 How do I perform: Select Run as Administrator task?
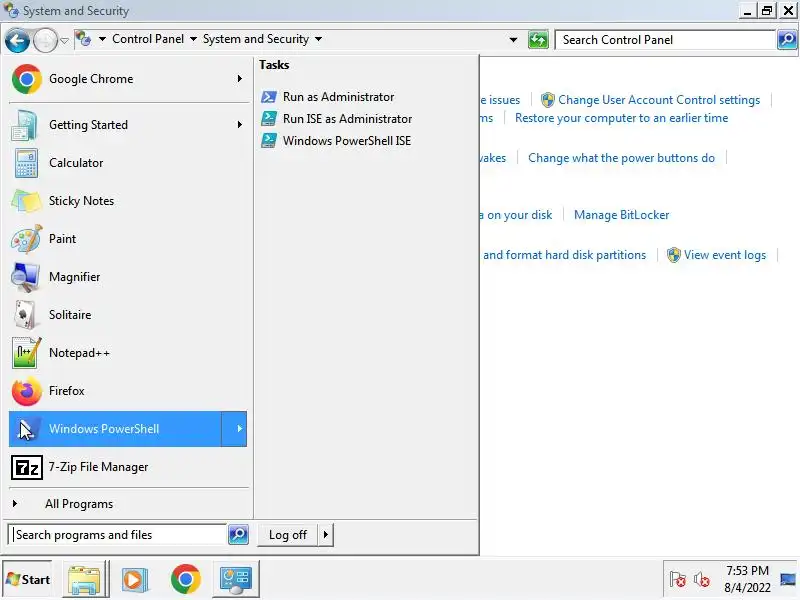pyautogui.click(x=339, y=97)
